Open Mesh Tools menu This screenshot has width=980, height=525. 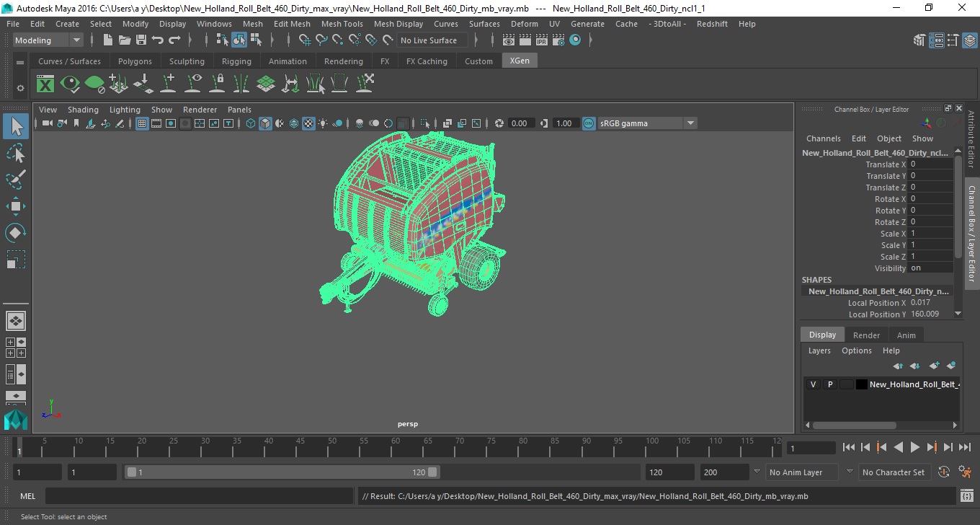click(x=342, y=24)
